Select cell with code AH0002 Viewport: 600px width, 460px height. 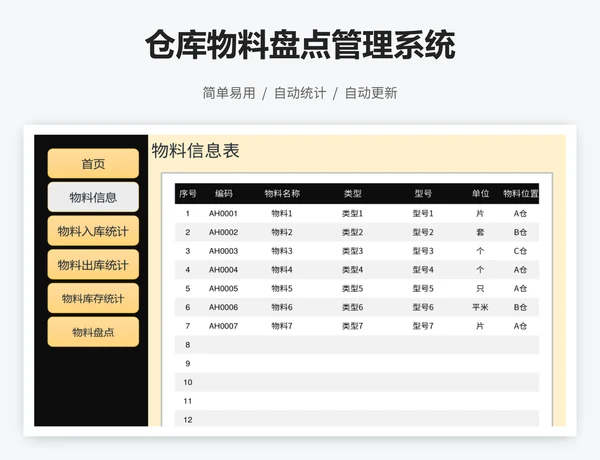(223, 232)
